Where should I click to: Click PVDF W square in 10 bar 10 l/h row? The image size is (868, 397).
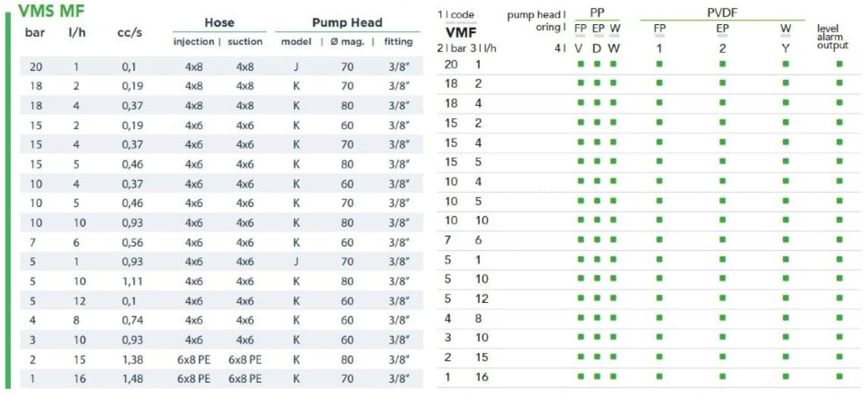point(786,220)
